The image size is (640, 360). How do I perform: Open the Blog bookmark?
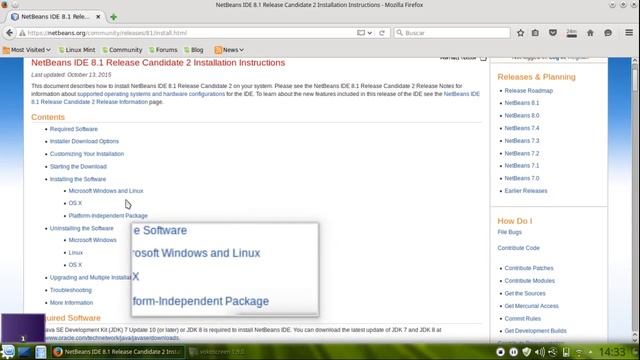click(193, 50)
